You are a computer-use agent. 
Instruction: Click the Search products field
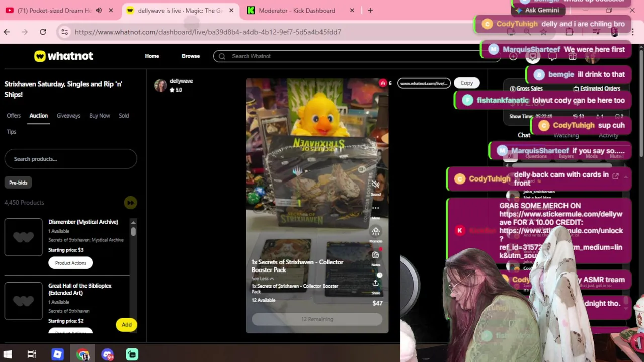pyautogui.click(x=70, y=159)
